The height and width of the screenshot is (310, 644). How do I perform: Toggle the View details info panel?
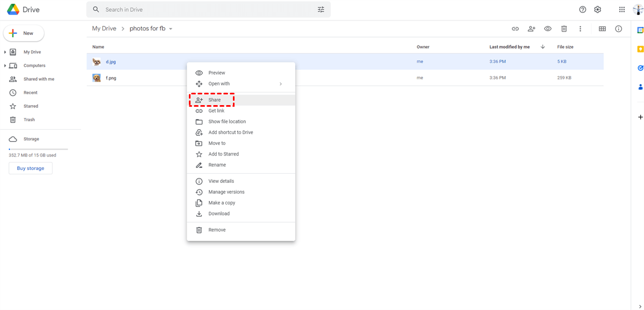619,29
